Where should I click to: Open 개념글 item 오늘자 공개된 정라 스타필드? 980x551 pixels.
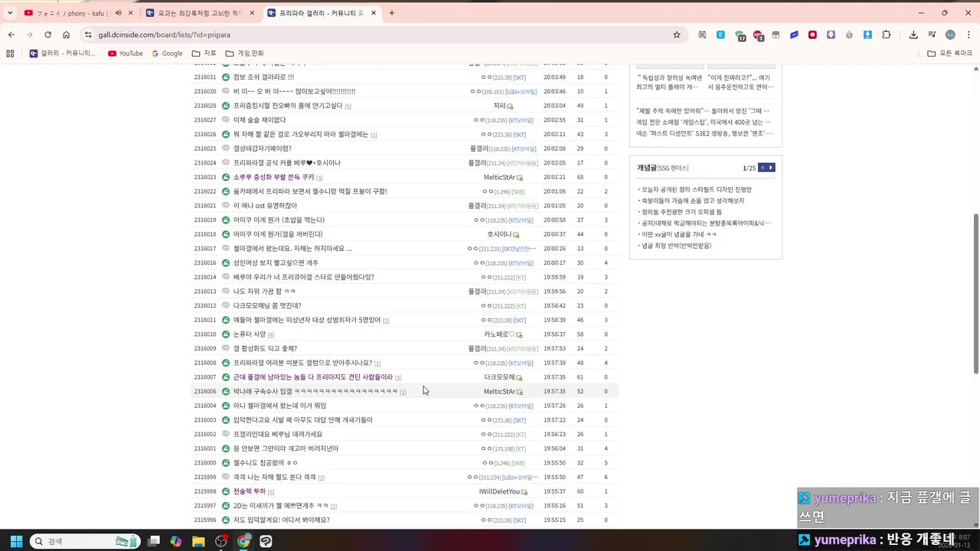point(697,190)
